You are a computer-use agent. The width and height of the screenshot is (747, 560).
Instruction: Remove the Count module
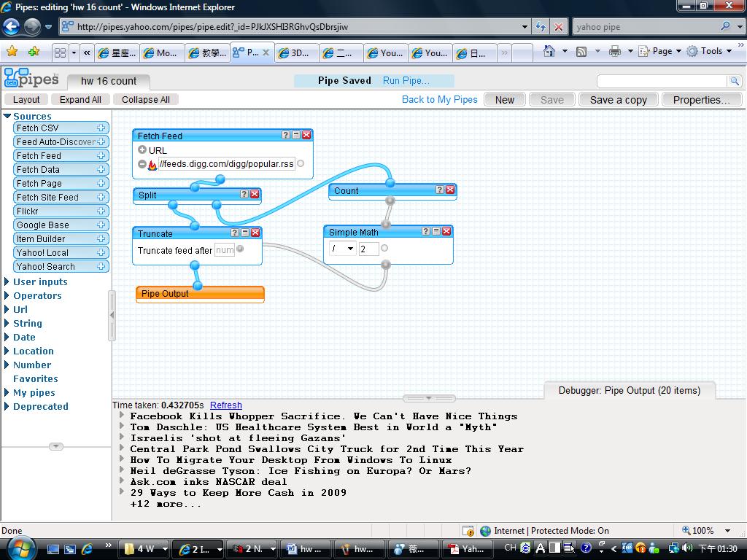click(x=450, y=190)
